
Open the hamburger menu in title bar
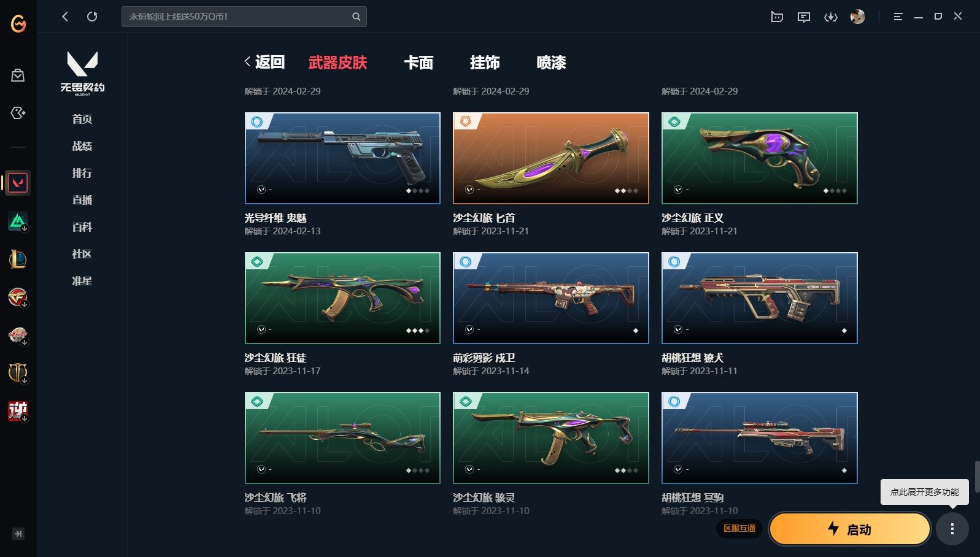coord(898,17)
